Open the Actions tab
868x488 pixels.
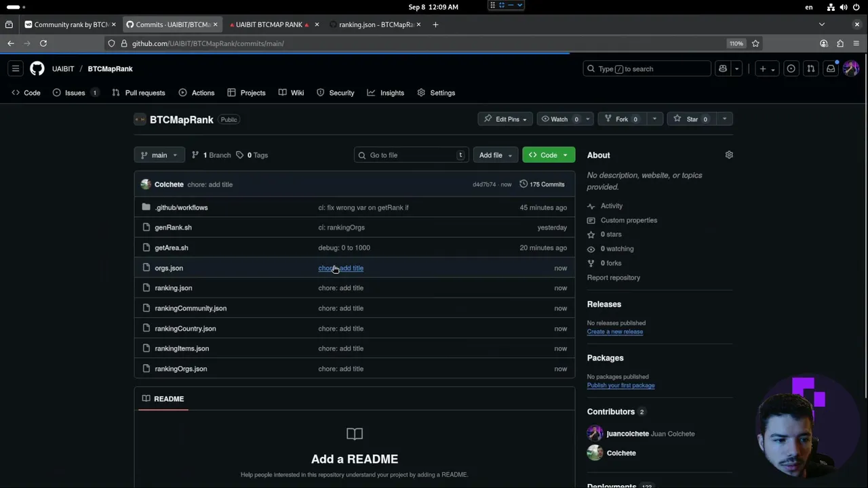pyautogui.click(x=197, y=93)
